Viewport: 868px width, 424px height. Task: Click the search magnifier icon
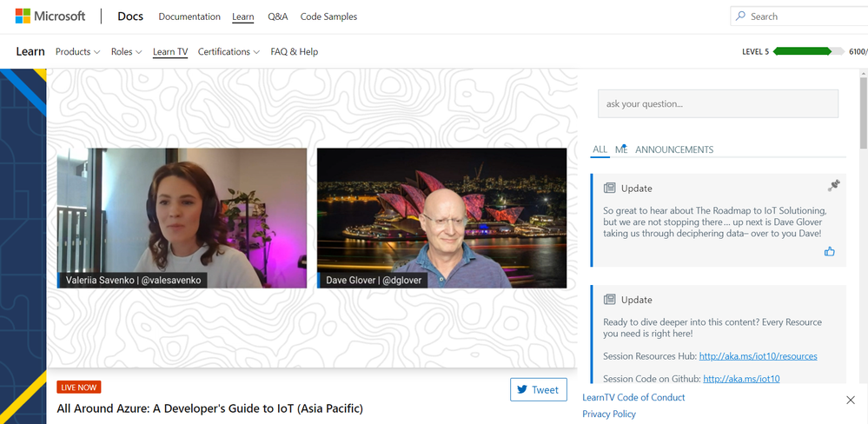pos(740,17)
